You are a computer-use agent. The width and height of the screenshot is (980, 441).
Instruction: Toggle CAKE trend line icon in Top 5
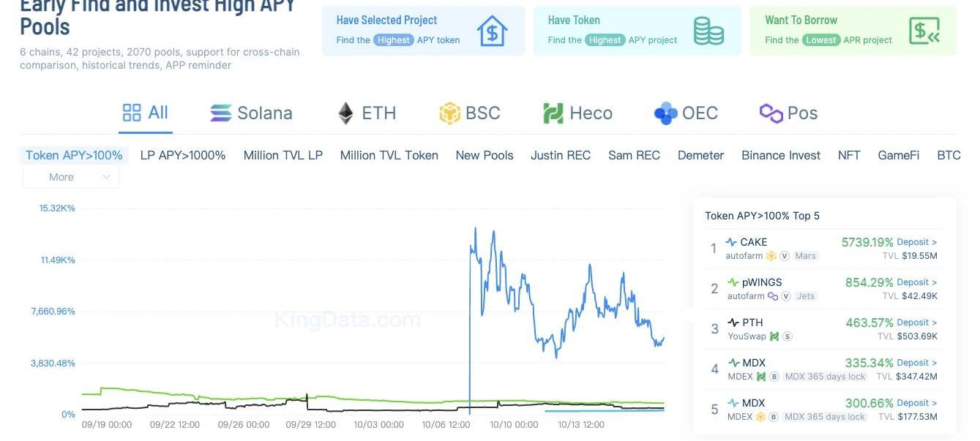pos(731,242)
